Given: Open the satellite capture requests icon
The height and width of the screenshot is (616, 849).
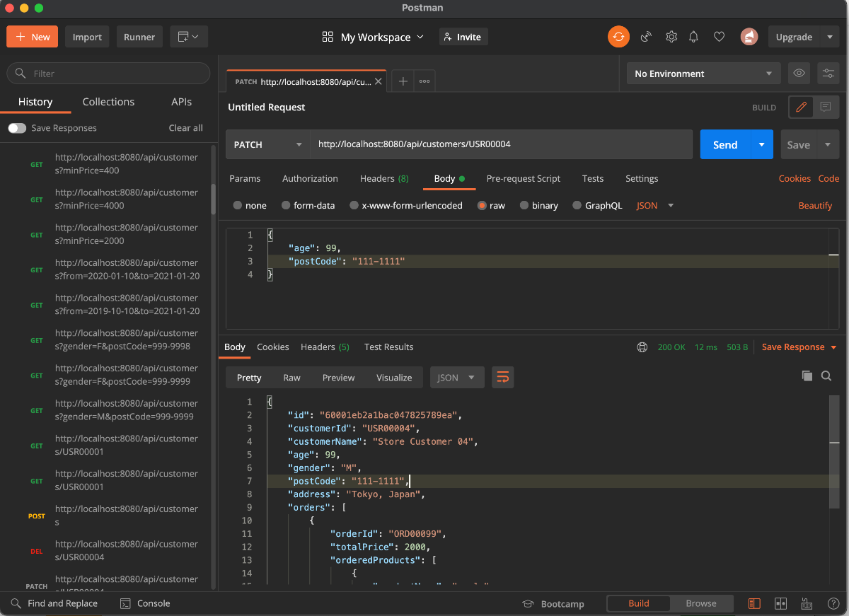Looking at the screenshot, I should pyautogui.click(x=646, y=37).
